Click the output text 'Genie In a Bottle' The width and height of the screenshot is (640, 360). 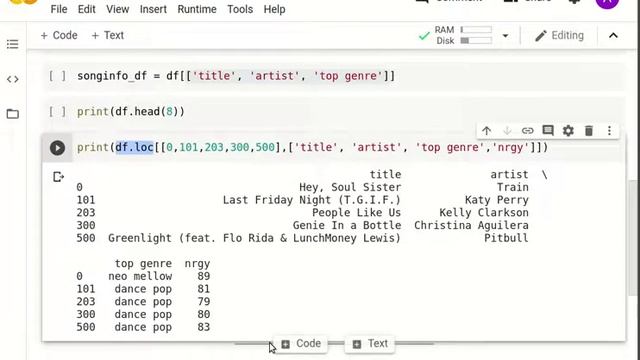(x=347, y=225)
